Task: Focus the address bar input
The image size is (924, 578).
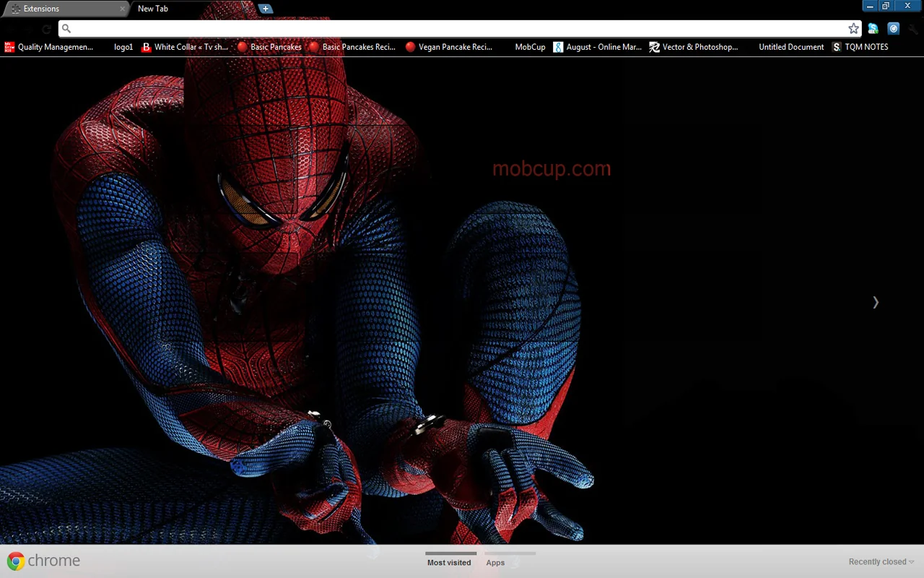Action: point(458,29)
